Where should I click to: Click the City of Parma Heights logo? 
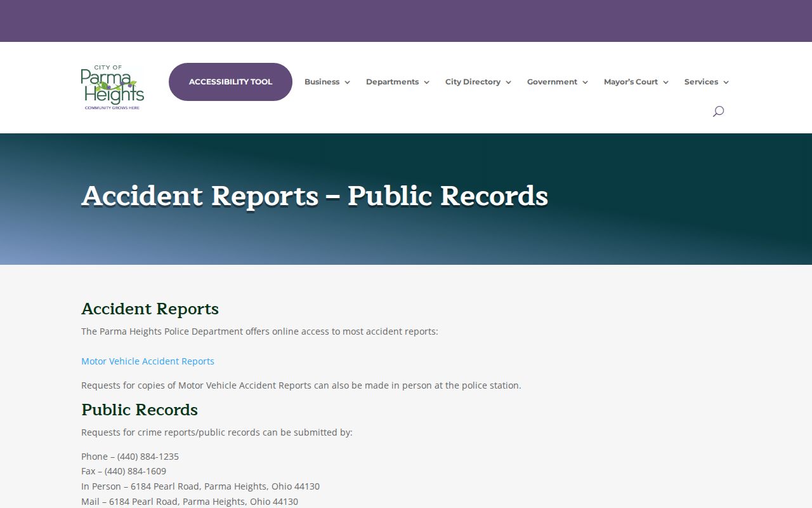coord(112,88)
